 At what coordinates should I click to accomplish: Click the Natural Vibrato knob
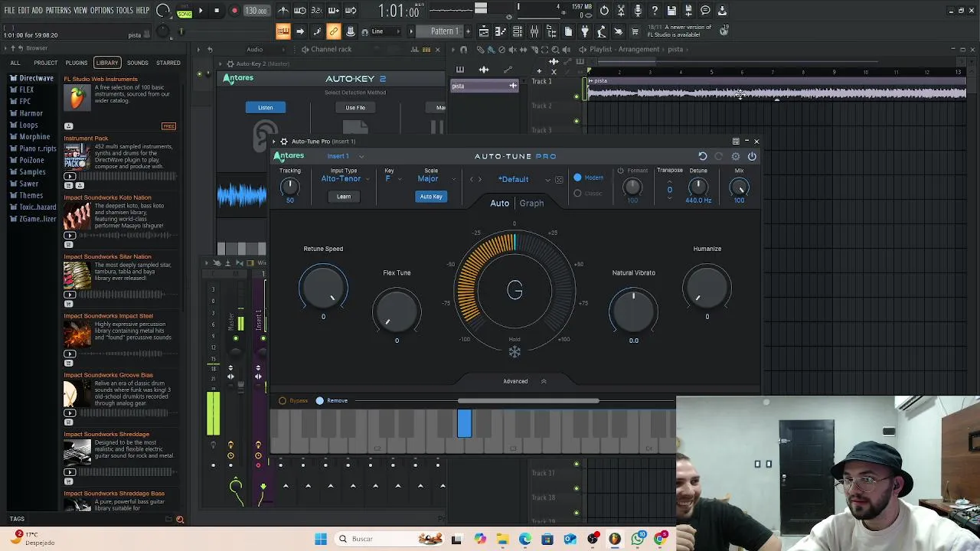(633, 311)
